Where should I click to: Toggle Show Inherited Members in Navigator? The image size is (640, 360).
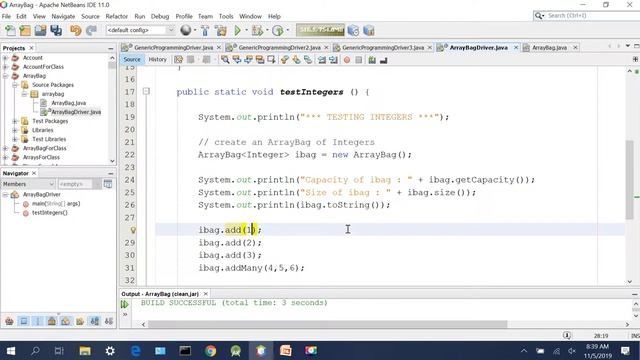[9, 321]
